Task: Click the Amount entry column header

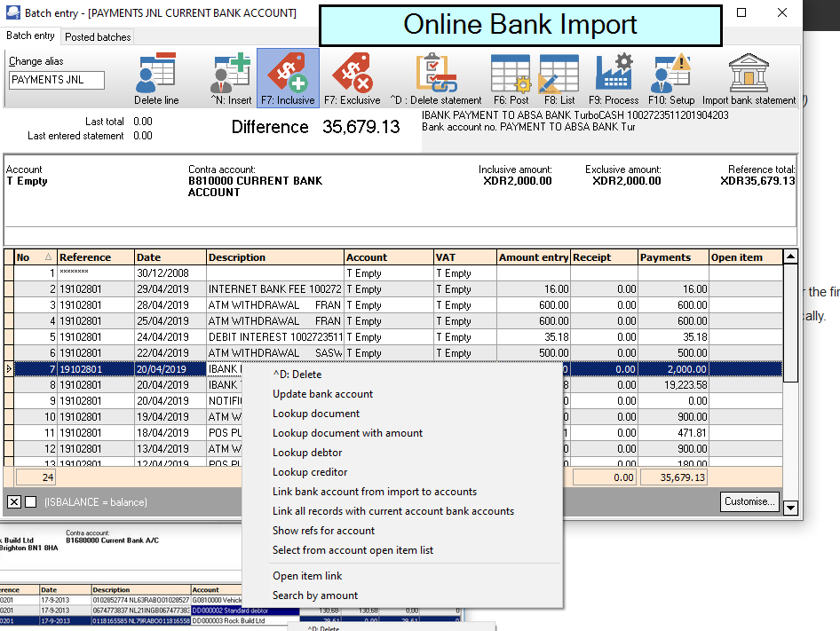Action: pos(534,257)
